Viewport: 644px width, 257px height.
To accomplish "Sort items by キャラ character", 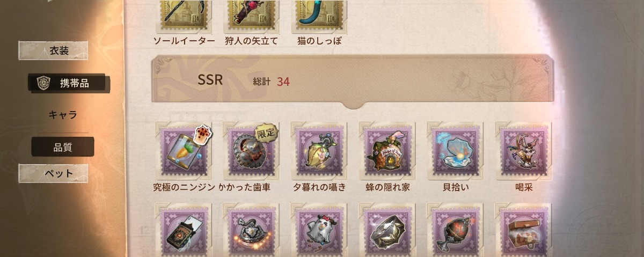I will click(63, 114).
